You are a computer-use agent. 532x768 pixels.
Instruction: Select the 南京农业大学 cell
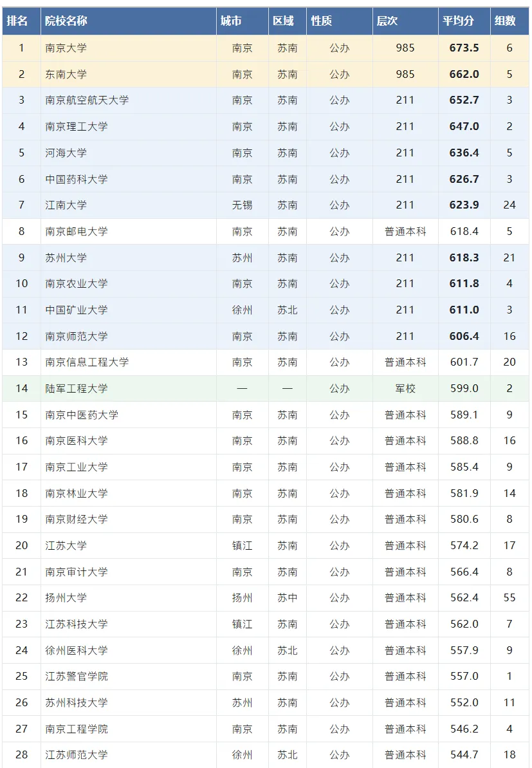point(128,284)
